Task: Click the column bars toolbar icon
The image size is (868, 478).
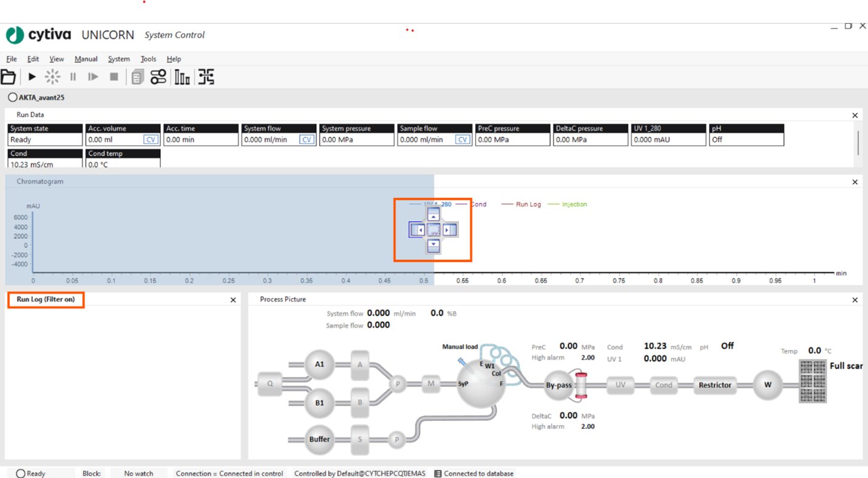Action: pyautogui.click(x=182, y=77)
